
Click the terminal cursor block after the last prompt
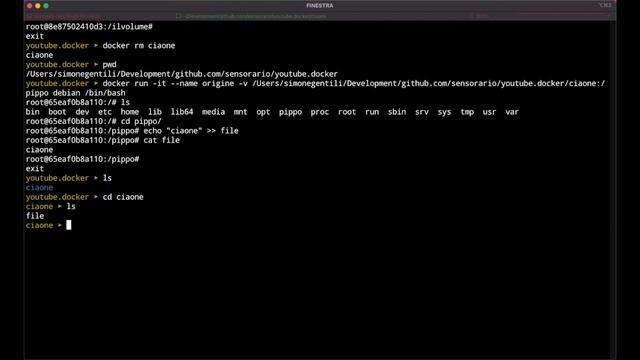tap(69, 225)
